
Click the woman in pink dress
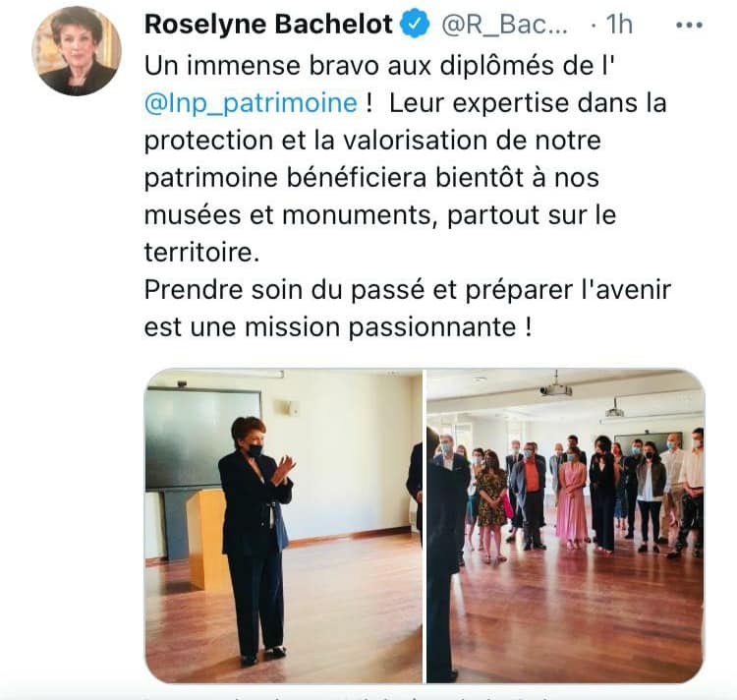(571, 500)
